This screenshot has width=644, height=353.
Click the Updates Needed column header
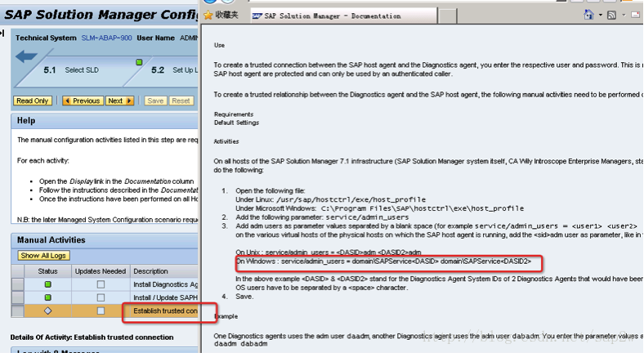pyautogui.click(x=101, y=271)
